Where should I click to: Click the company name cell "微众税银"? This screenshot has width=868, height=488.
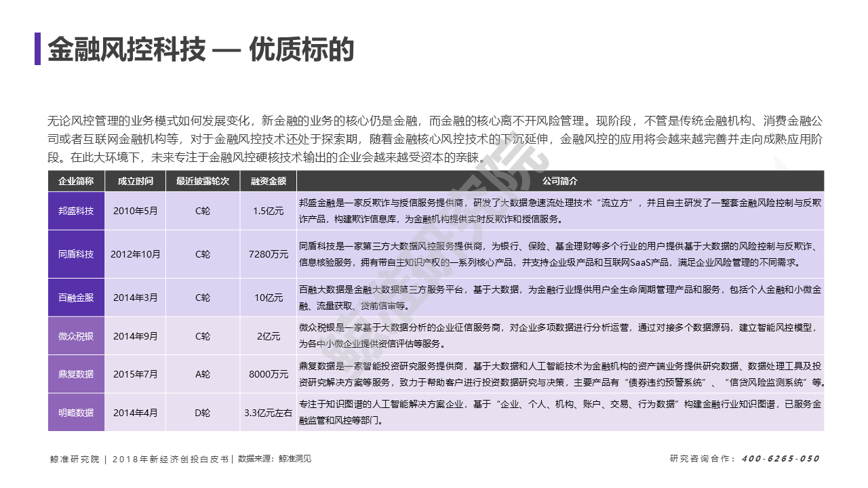pyautogui.click(x=76, y=335)
